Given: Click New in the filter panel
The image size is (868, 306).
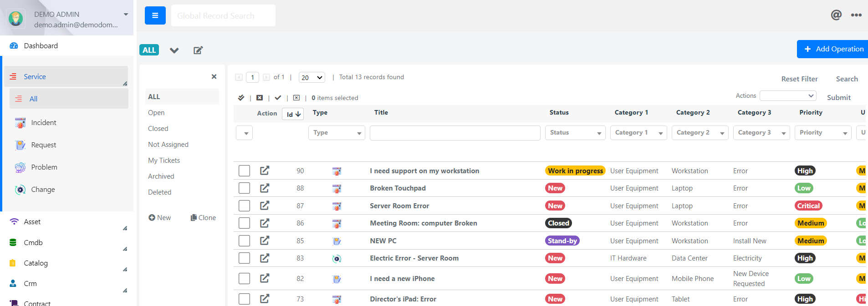Looking at the screenshot, I should click(159, 218).
